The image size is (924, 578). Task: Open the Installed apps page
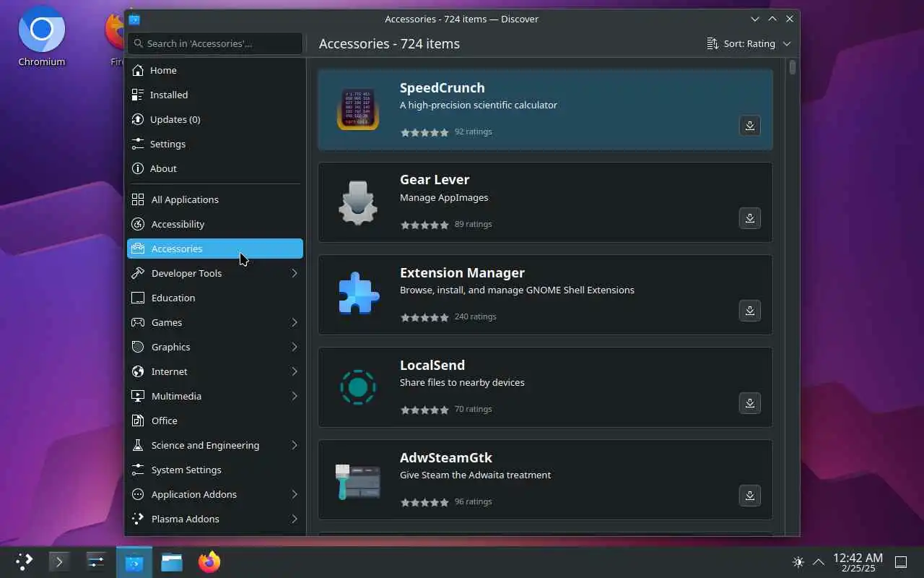(215, 95)
